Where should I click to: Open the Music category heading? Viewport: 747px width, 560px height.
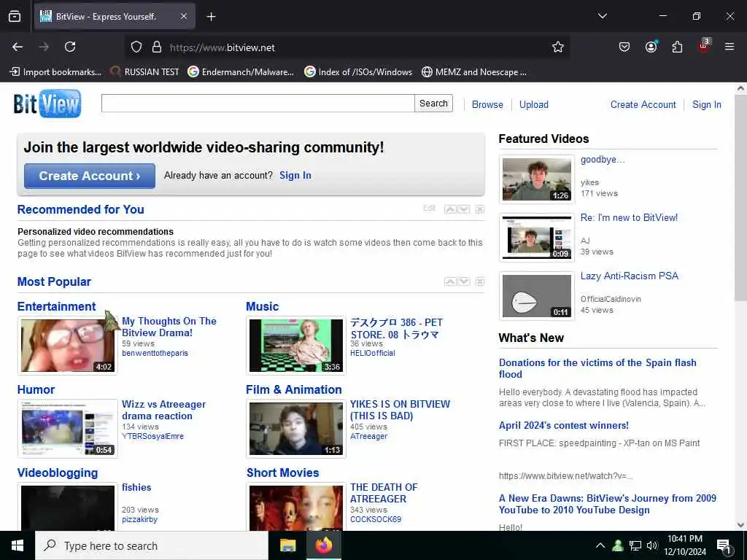263,306
